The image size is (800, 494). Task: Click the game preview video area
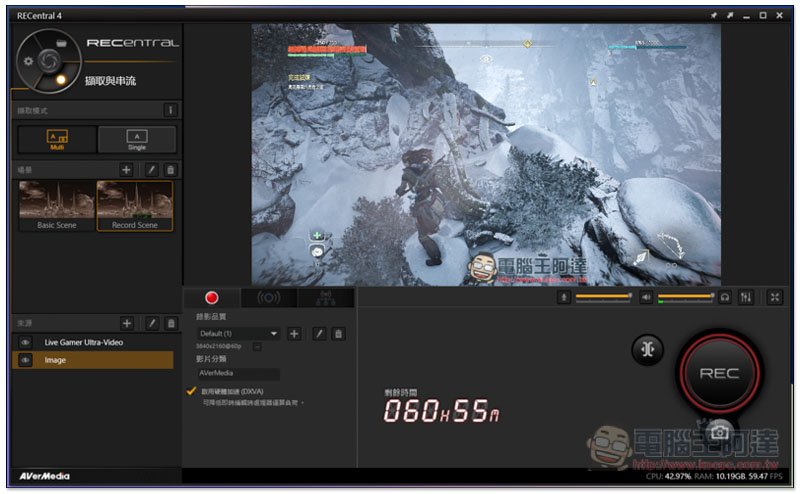coord(486,155)
